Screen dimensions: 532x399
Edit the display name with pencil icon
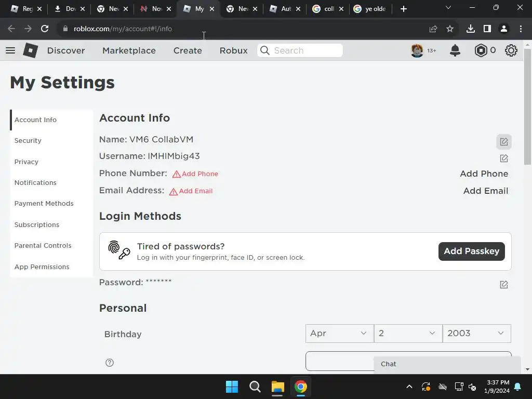tap(504, 142)
